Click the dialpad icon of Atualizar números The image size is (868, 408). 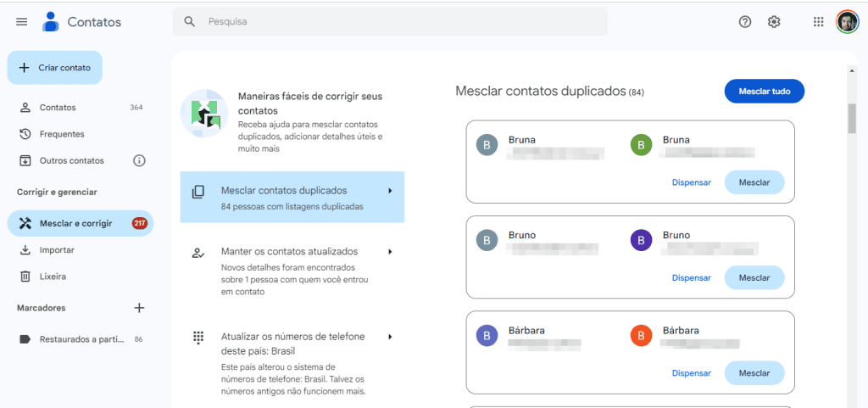point(198,337)
